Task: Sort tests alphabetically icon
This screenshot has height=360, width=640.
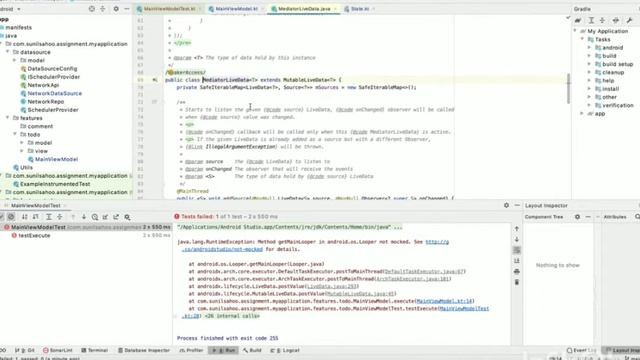Action: (24, 217)
